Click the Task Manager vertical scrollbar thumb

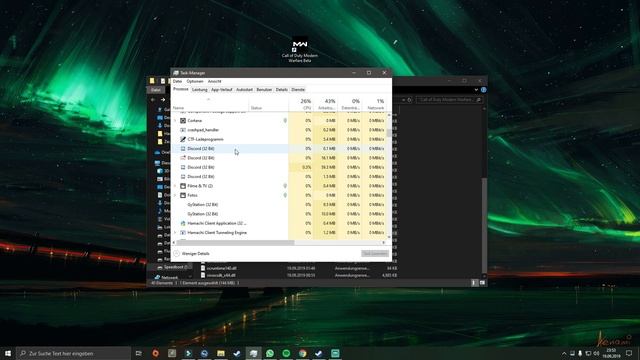coord(389,133)
